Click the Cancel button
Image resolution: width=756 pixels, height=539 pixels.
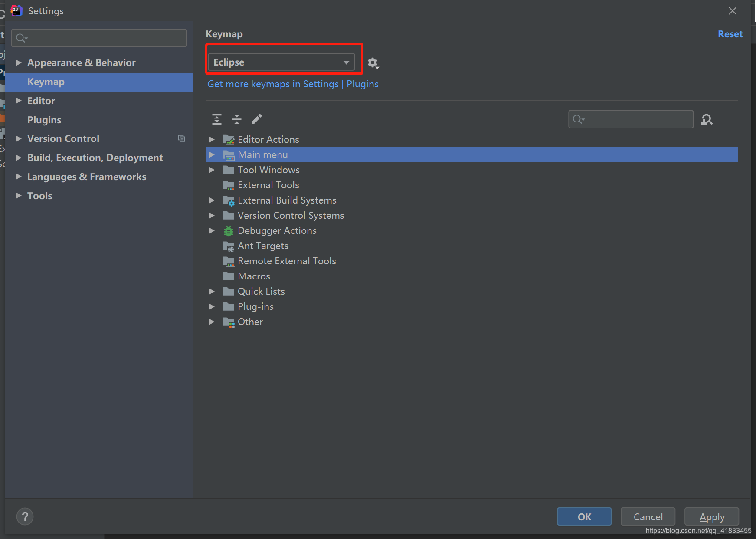[x=648, y=516]
